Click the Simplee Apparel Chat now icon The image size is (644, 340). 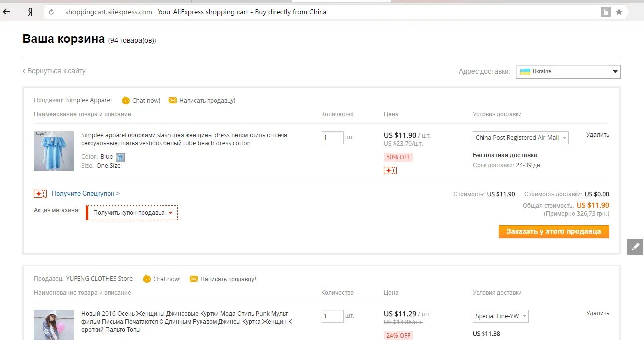[125, 100]
